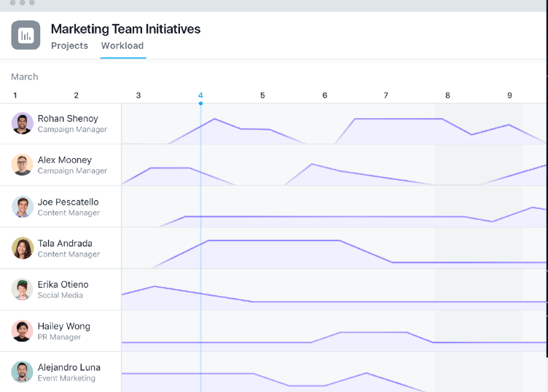Open Rohan Shenoy's name
Viewport: 548px width, 392px height.
(68, 119)
